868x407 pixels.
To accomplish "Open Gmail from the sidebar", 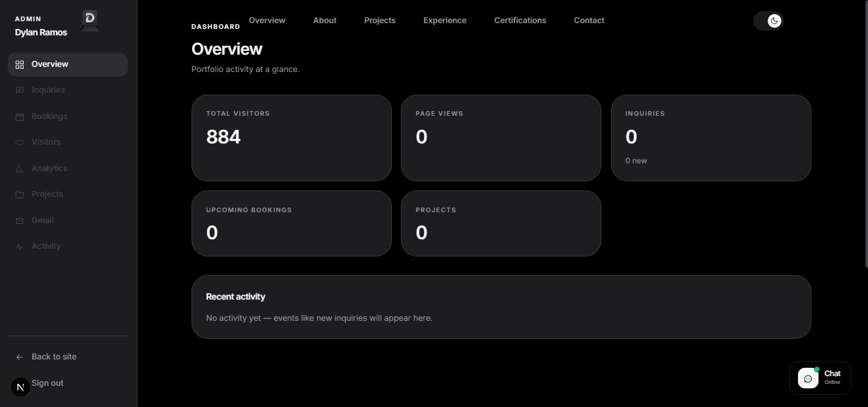I will [x=42, y=221].
